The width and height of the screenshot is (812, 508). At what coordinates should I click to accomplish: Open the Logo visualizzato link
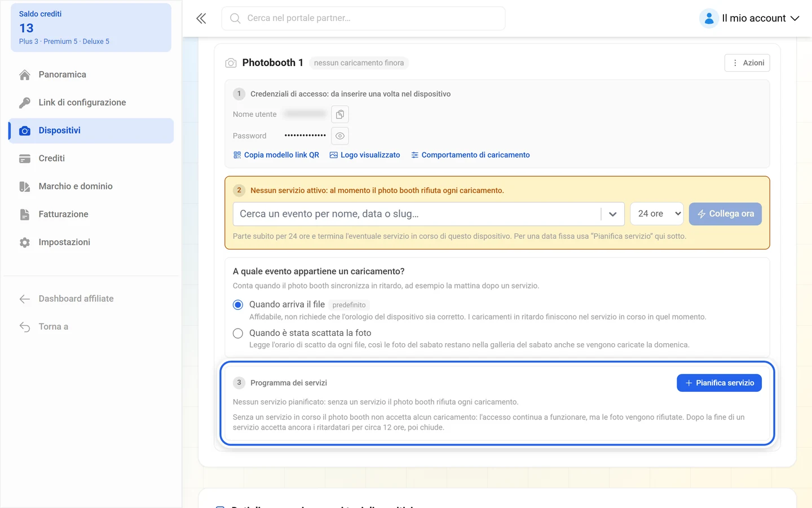pos(365,155)
